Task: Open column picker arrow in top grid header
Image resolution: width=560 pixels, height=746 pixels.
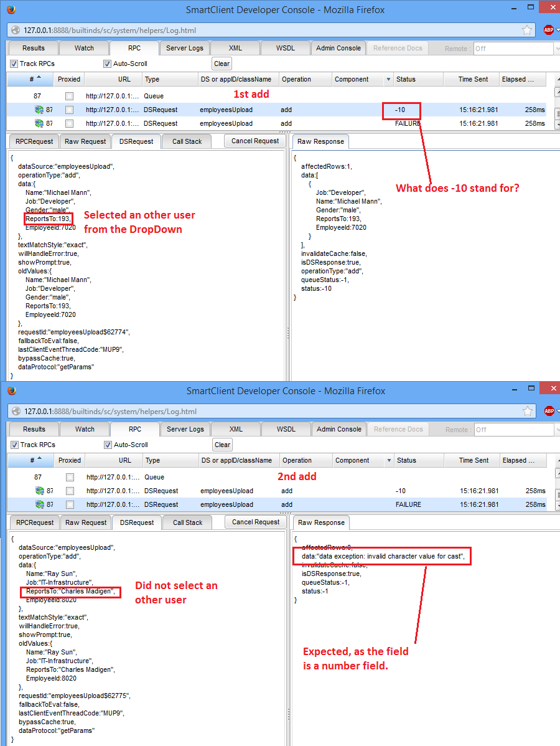Action: click(x=388, y=80)
